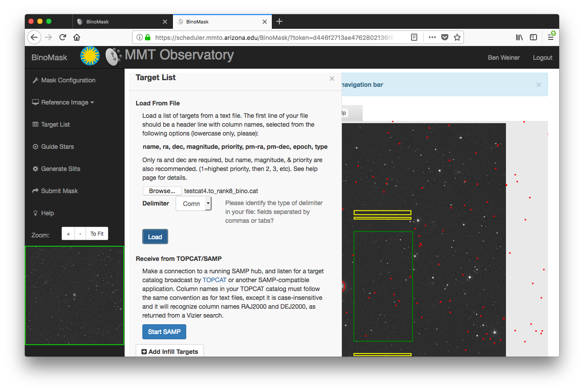Screen dimensions: 584x392
Task: Open the Delimiter dropdown
Action: [x=194, y=204]
